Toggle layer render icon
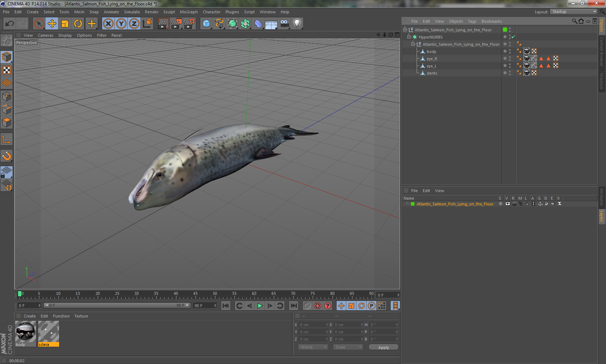Viewport: 606px width, 364px height. click(x=514, y=204)
